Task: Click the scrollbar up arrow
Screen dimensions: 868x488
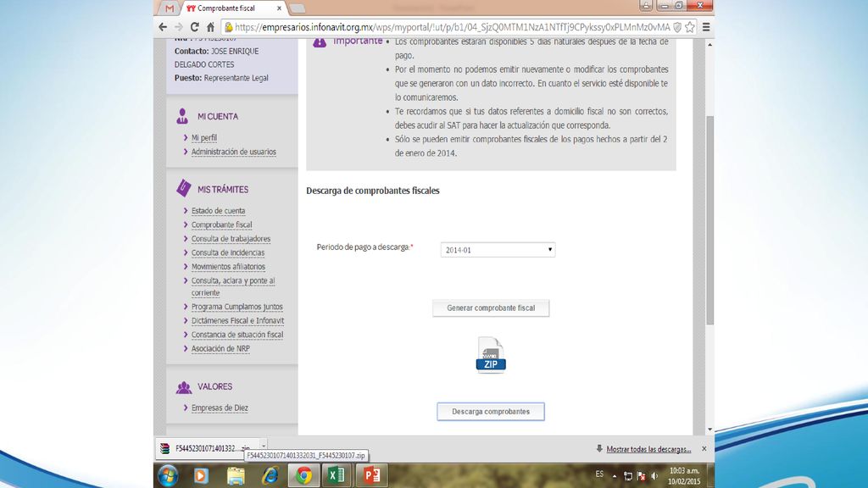Action: 710,44
